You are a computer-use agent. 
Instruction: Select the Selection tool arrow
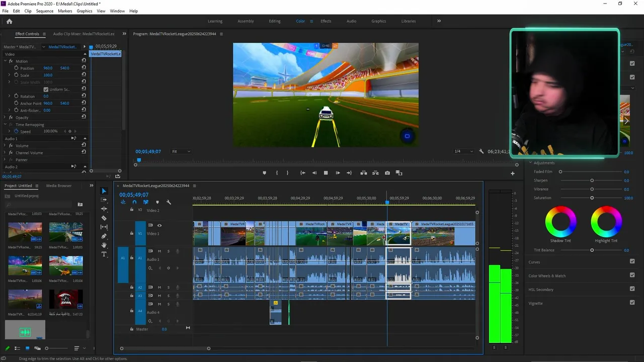(104, 191)
